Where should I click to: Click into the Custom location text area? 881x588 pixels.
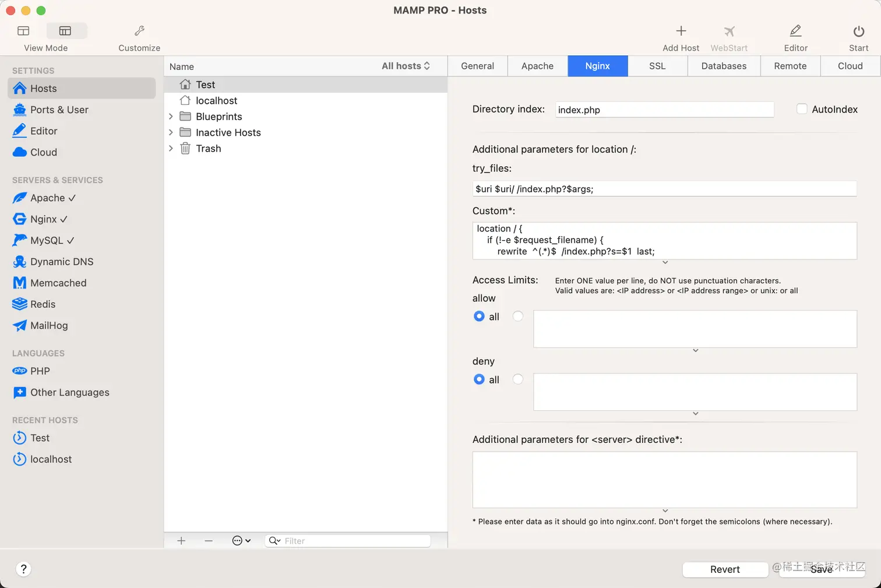pyautogui.click(x=664, y=240)
